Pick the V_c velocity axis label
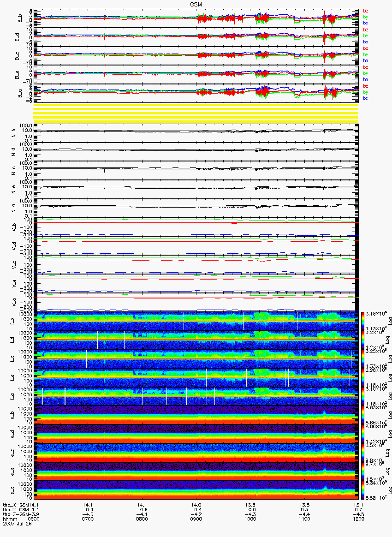 click(15, 265)
